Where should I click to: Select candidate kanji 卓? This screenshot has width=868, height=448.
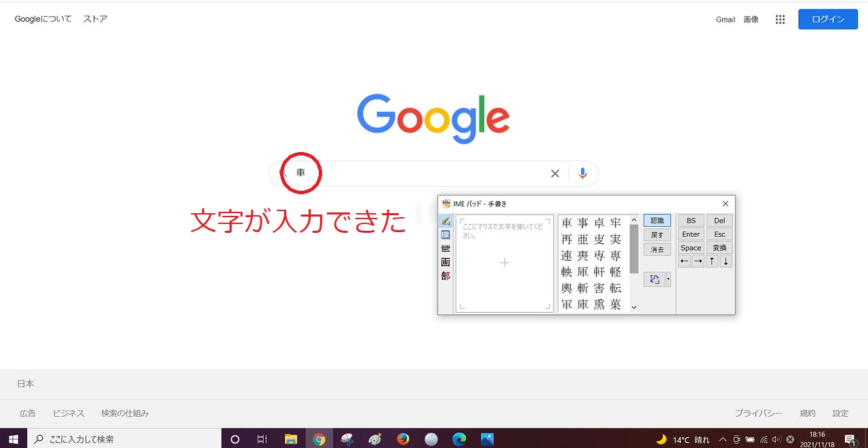click(599, 222)
